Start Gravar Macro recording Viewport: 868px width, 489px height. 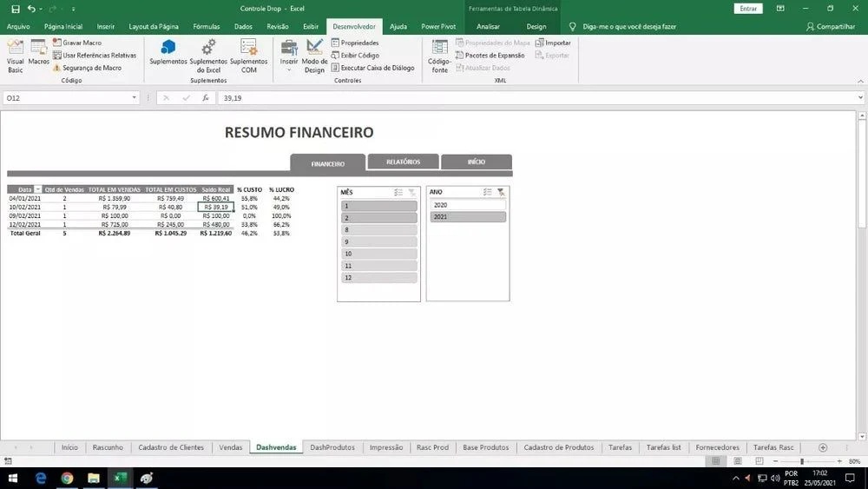tap(77, 43)
